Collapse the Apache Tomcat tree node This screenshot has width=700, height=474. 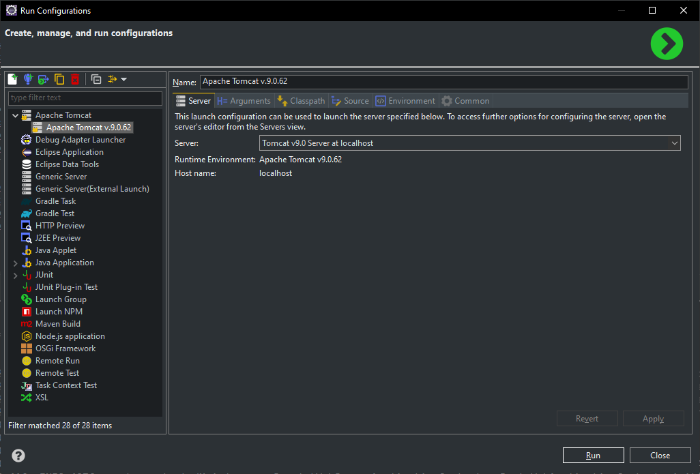pyautogui.click(x=14, y=116)
